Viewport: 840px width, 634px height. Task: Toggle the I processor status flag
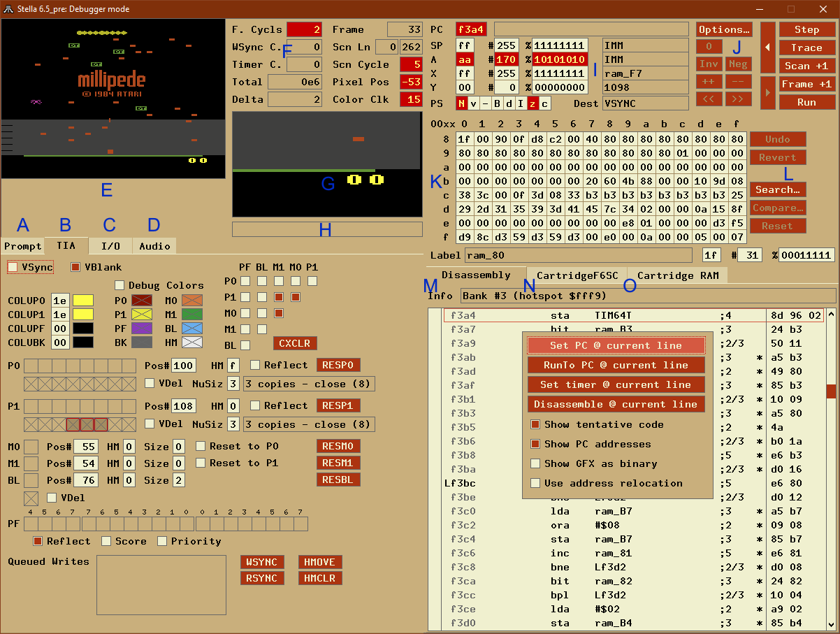click(521, 103)
